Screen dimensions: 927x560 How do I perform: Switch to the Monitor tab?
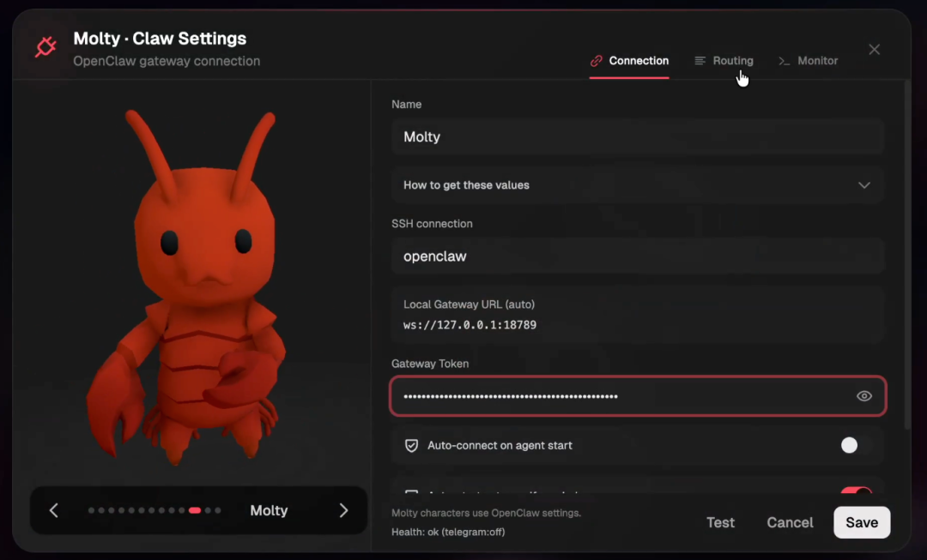[808, 61]
